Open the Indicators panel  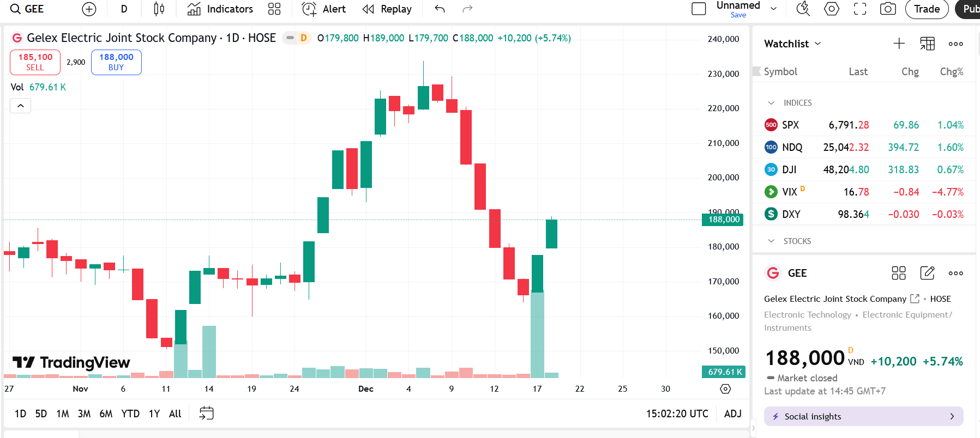click(x=220, y=9)
